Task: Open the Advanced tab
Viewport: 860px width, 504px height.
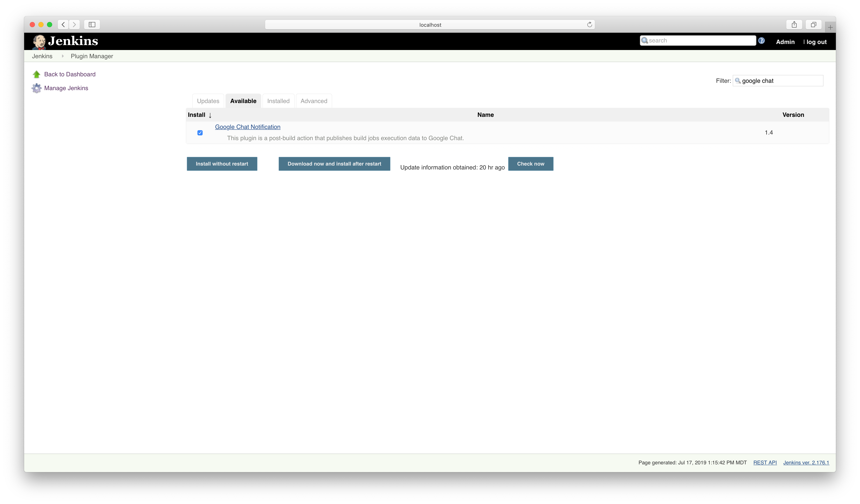Action: click(x=314, y=101)
